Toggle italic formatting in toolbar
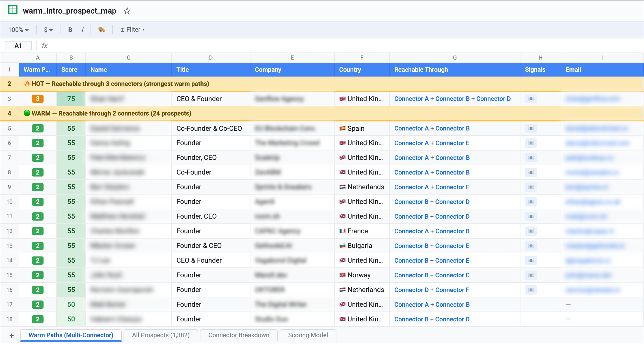This screenshot has width=644, height=344. point(83,30)
